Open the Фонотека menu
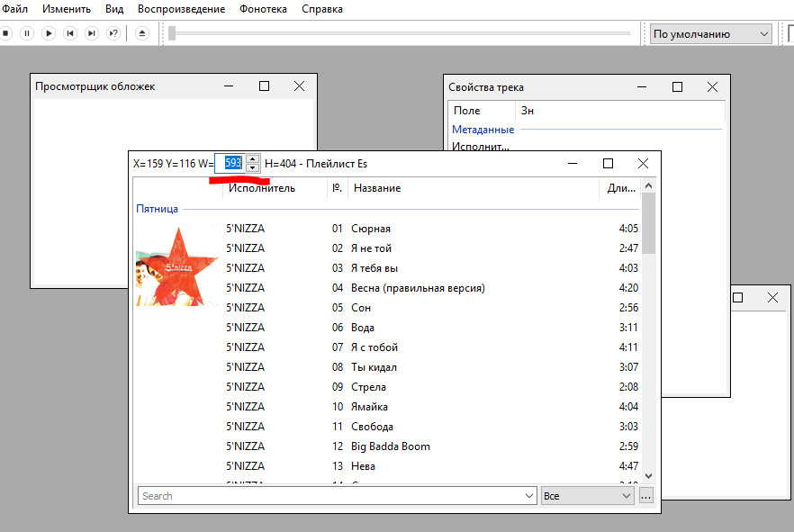This screenshot has height=532, width=794. coord(263,9)
